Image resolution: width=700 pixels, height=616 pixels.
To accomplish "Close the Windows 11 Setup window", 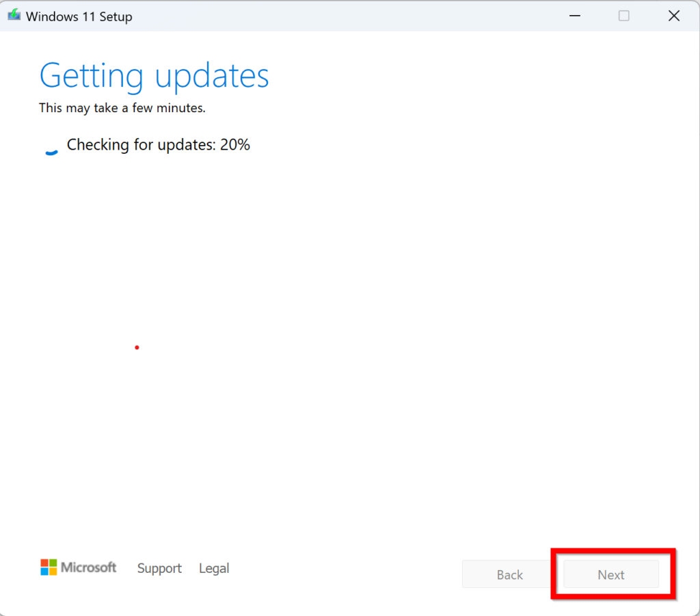I will tap(673, 16).
